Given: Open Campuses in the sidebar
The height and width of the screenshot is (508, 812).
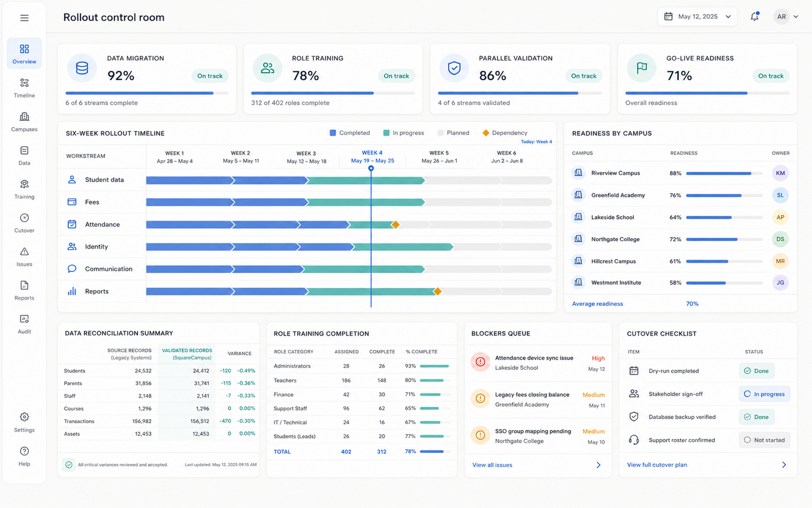Looking at the screenshot, I should pos(24,121).
